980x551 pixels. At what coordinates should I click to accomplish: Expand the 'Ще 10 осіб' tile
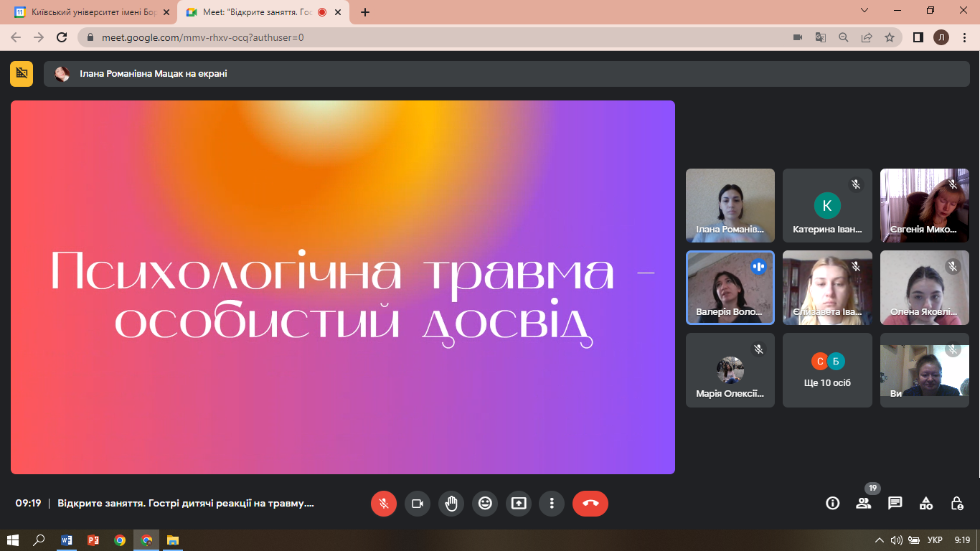pyautogui.click(x=827, y=370)
